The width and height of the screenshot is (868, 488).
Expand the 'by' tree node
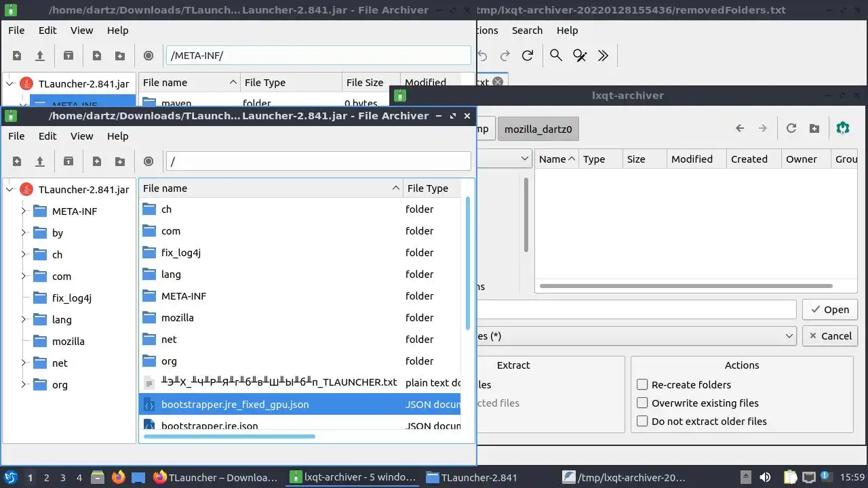[24, 233]
